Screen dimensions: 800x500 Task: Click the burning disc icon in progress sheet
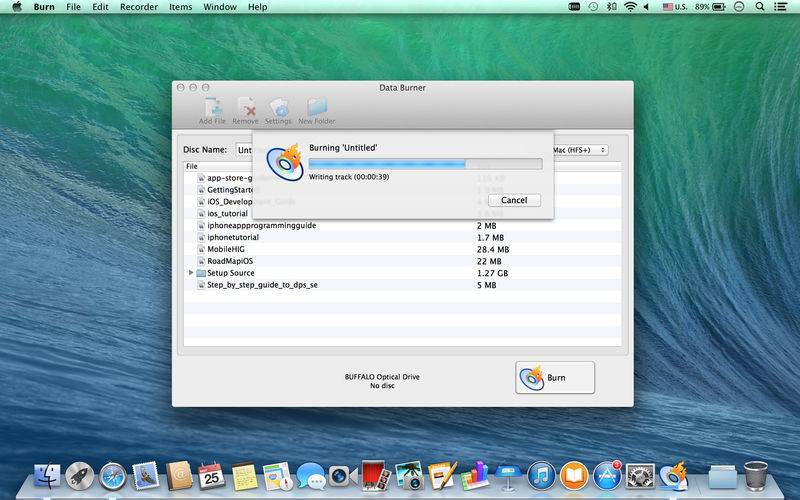coord(285,162)
